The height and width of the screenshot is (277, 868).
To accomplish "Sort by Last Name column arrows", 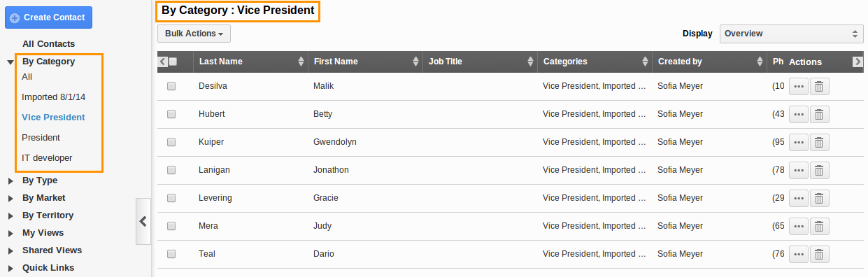I will click(301, 62).
